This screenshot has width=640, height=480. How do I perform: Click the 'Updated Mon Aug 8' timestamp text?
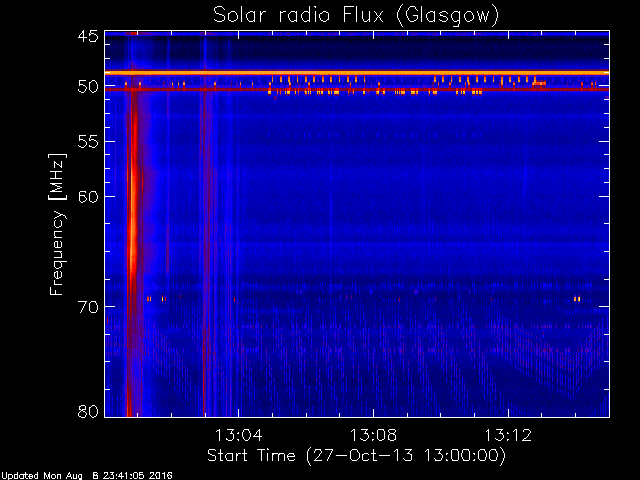(87, 476)
